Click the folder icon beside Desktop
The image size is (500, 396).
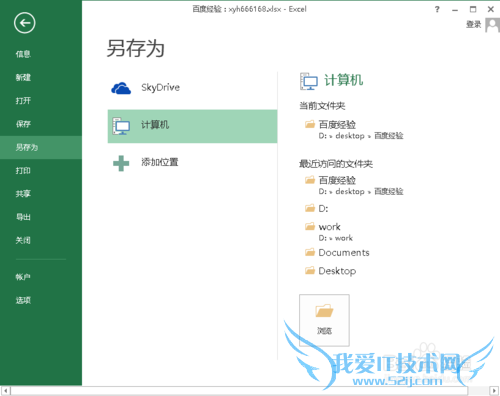pos(310,270)
